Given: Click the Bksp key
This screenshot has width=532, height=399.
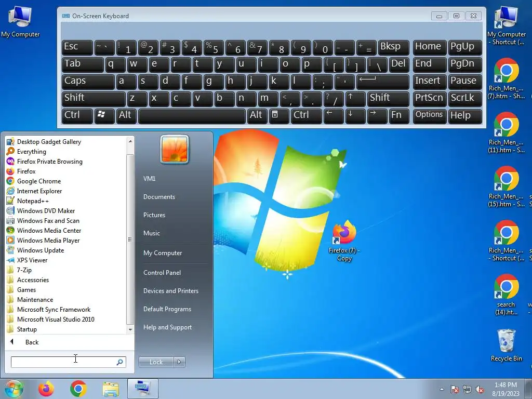Looking at the screenshot, I should click(394, 47).
